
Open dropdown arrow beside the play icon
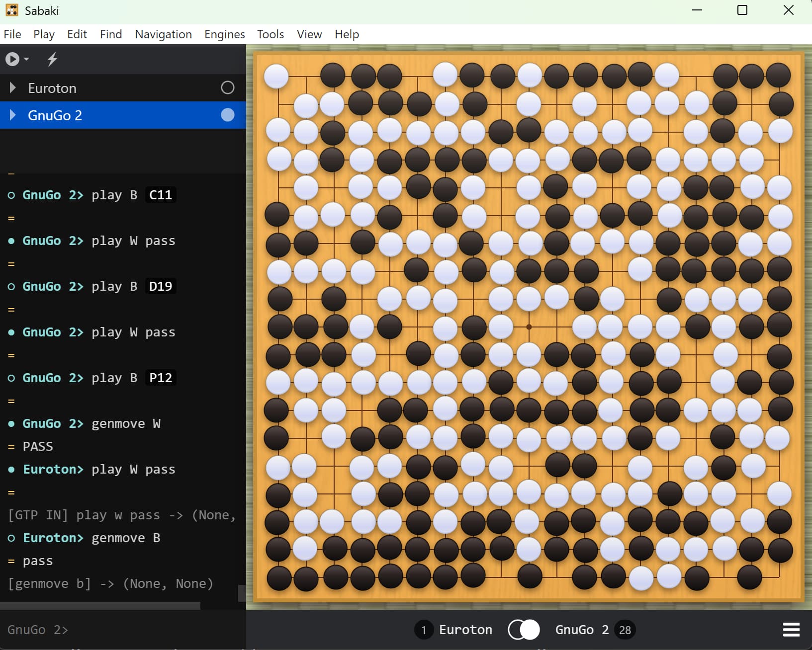[27, 60]
